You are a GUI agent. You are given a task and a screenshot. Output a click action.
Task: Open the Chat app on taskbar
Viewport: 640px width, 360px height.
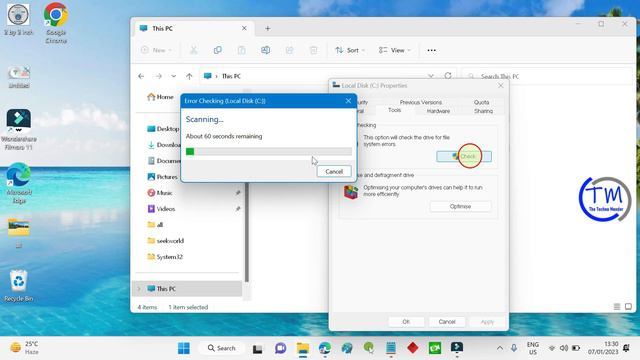coord(280,348)
